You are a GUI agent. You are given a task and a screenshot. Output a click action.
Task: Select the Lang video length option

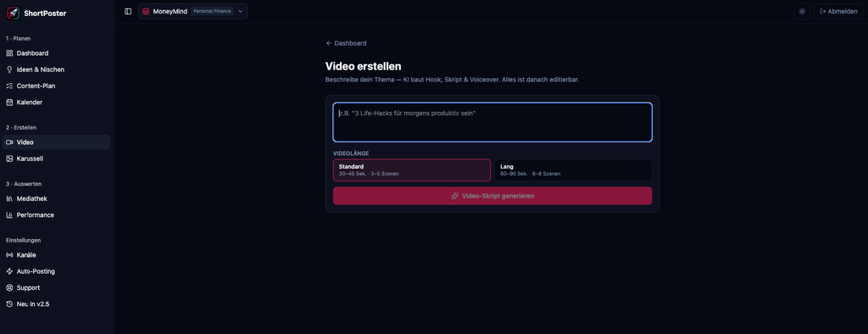click(573, 170)
